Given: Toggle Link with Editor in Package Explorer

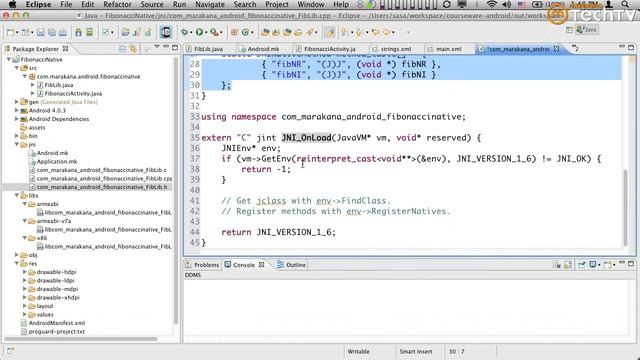Looking at the screenshot, I should pos(133,49).
